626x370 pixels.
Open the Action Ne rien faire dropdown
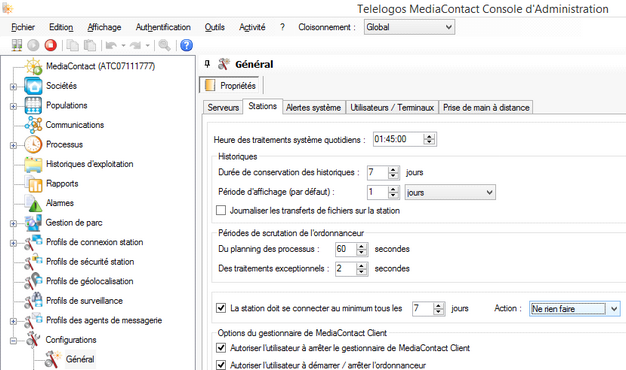[574, 309]
